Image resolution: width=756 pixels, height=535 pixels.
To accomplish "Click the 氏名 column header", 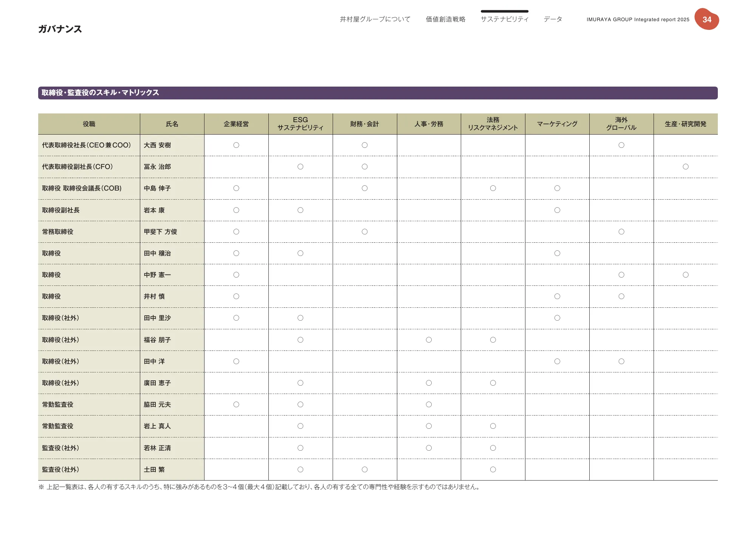I will pos(172,124).
